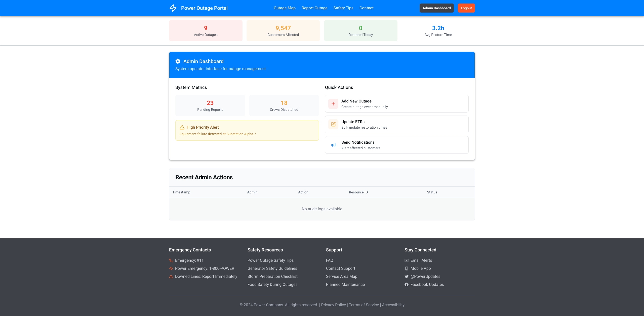The height and width of the screenshot is (316, 644).
Task: Click the pencil icon for Update ETRs
Action: (x=333, y=124)
